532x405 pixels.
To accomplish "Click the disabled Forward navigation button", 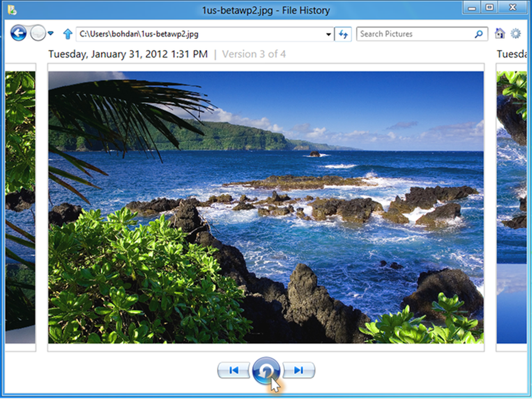I will point(38,34).
